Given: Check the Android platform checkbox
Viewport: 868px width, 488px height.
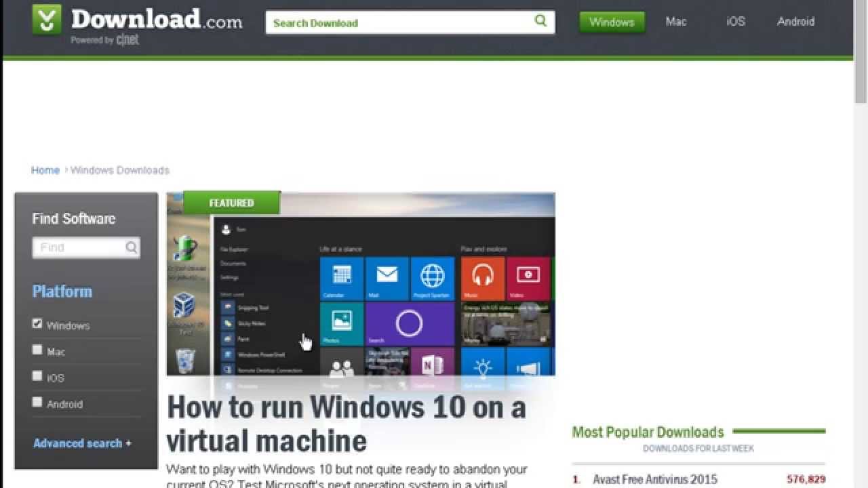Looking at the screenshot, I should [x=37, y=402].
